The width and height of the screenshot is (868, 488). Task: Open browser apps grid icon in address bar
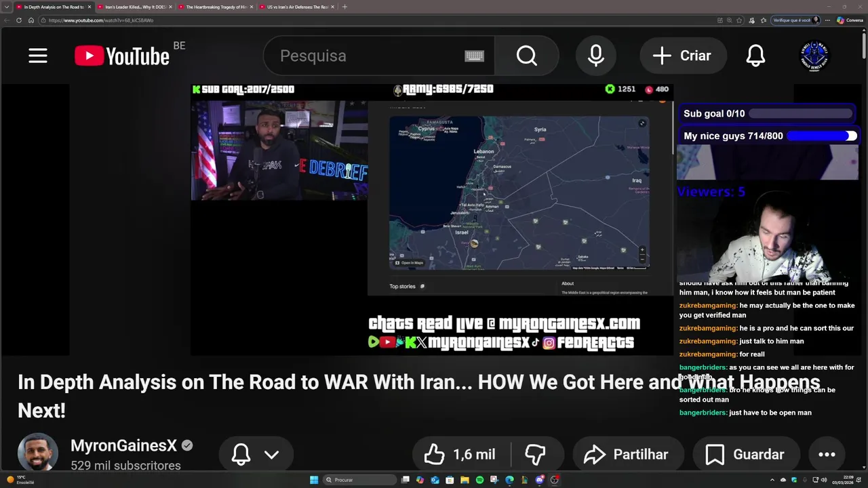coord(719,20)
